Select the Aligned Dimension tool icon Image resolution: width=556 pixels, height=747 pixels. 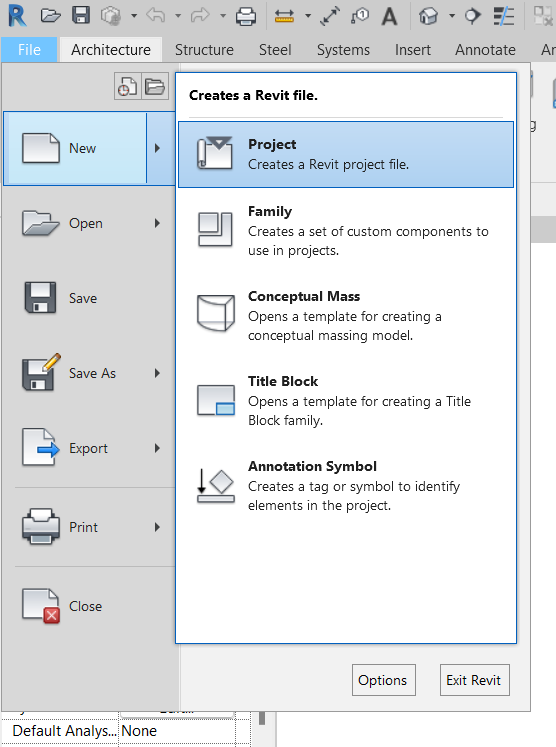330,16
